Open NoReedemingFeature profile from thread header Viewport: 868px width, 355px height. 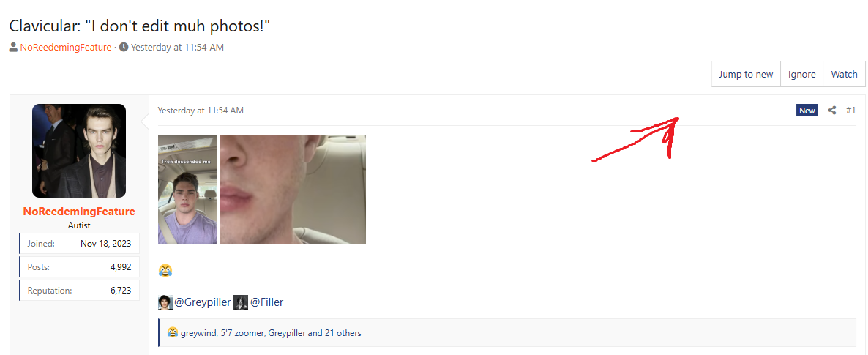(x=66, y=47)
